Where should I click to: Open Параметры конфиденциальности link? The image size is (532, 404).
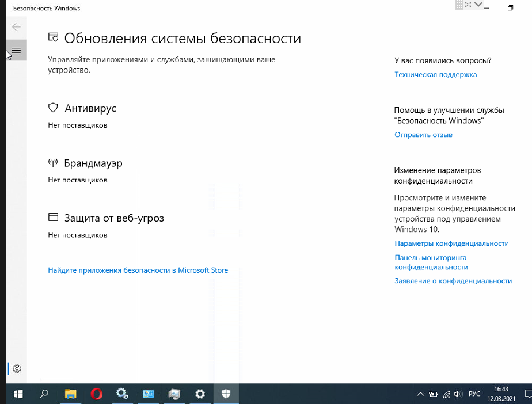pos(451,243)
